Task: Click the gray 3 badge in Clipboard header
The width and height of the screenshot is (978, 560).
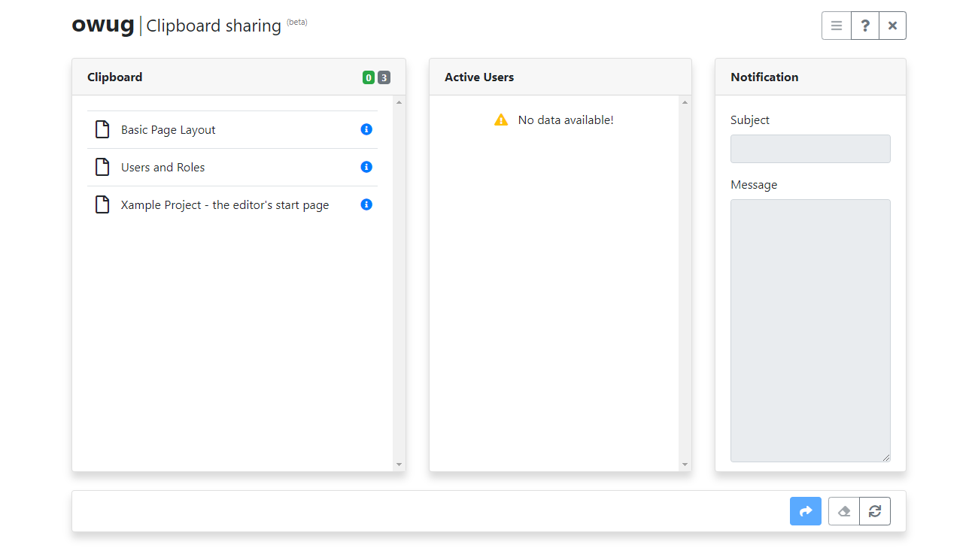Action: (384, 77)
